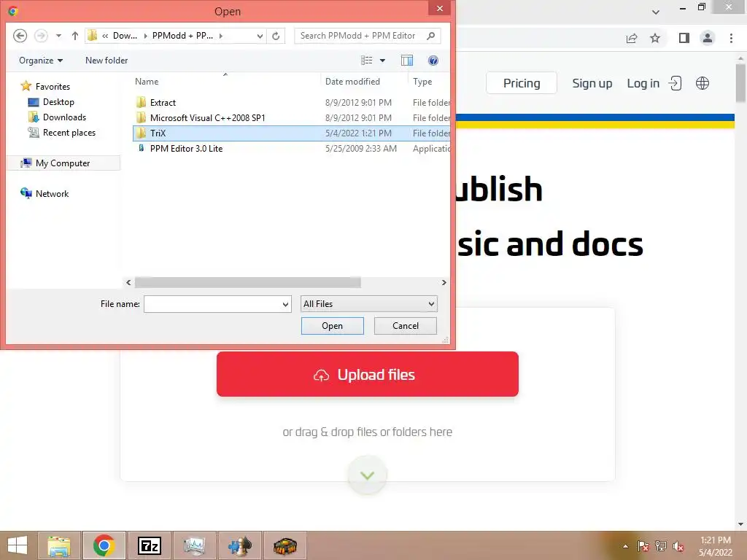747x560 pixels.
Task: Create a New folder
Action: point(107,61)
